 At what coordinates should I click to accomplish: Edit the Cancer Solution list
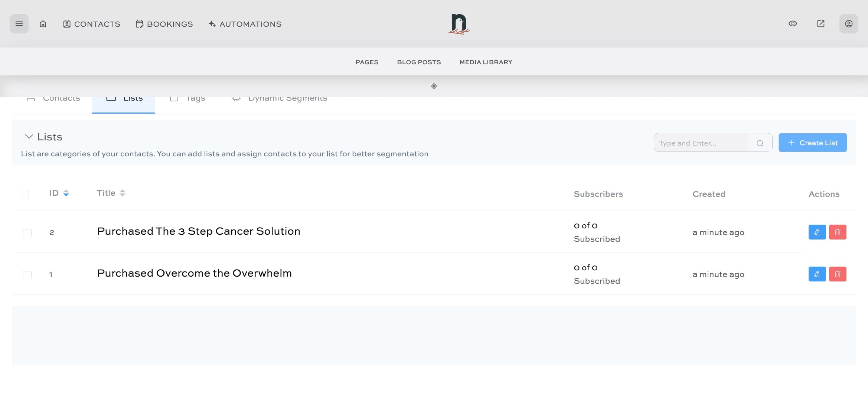(817, 232)
